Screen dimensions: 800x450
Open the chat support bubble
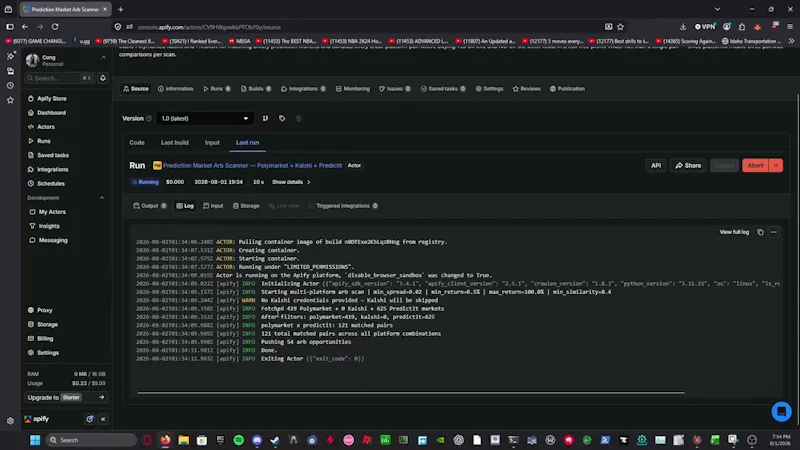(x=781, y=411)
